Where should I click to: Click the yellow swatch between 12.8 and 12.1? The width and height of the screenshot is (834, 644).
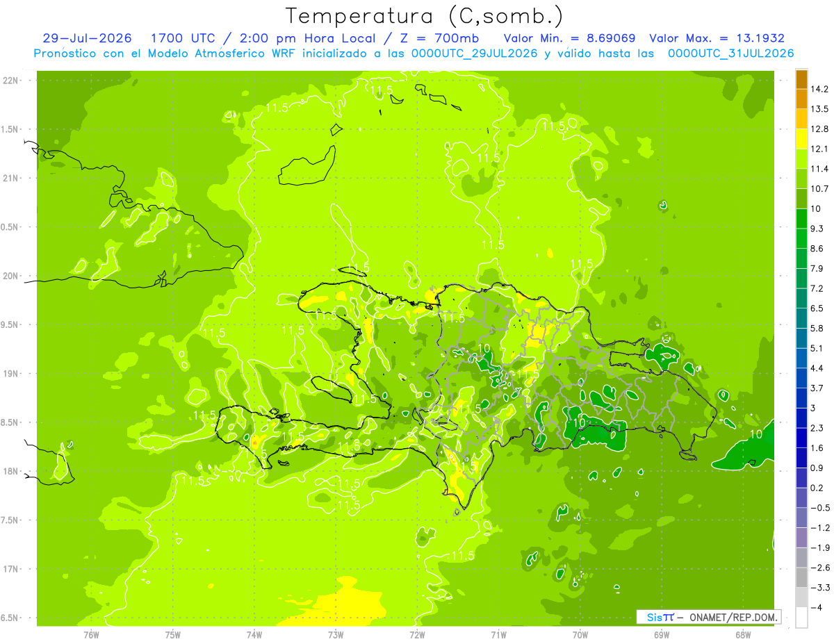801,139
